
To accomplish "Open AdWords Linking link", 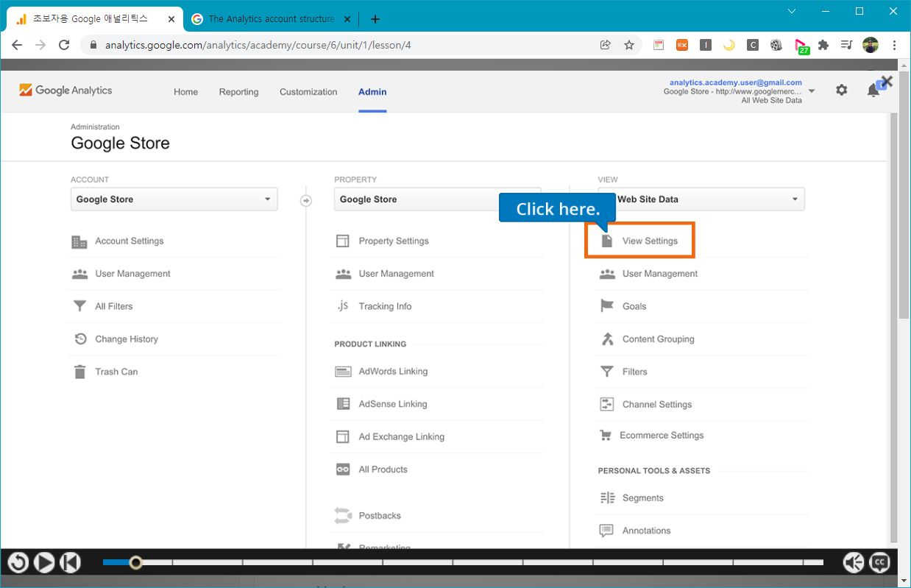I will pos(393,372).
